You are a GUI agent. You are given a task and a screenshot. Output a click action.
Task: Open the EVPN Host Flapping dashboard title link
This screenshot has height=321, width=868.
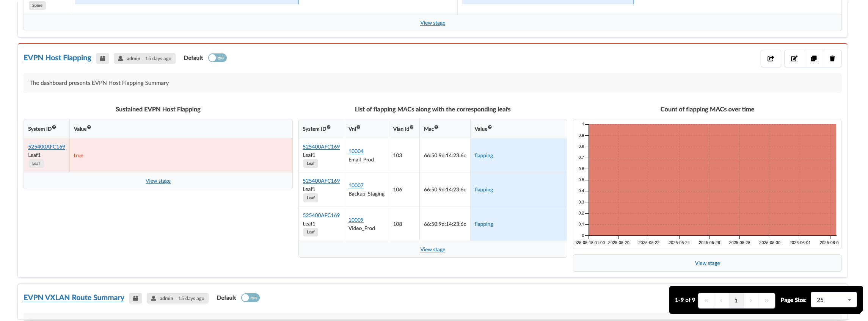coord(57,58)
